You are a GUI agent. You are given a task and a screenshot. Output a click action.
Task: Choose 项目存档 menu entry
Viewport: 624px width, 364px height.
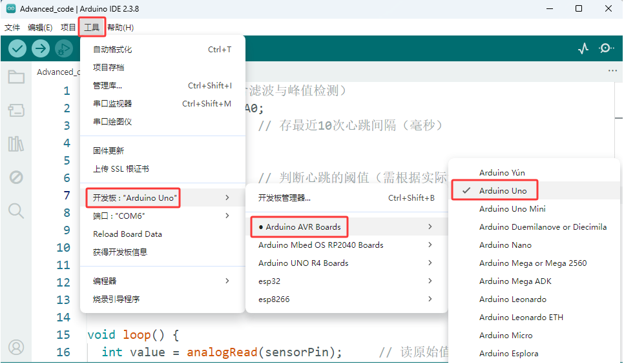(x=162, y=67)
